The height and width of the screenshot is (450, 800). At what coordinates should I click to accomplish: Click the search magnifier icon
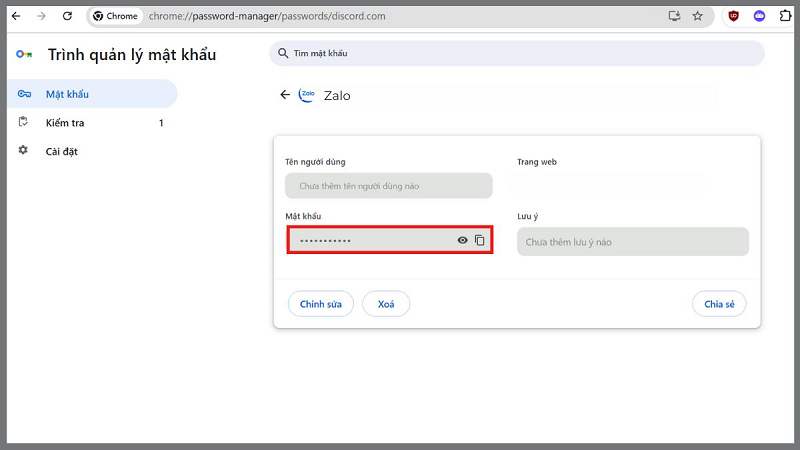pyautogui.click(x=283, y=53)
